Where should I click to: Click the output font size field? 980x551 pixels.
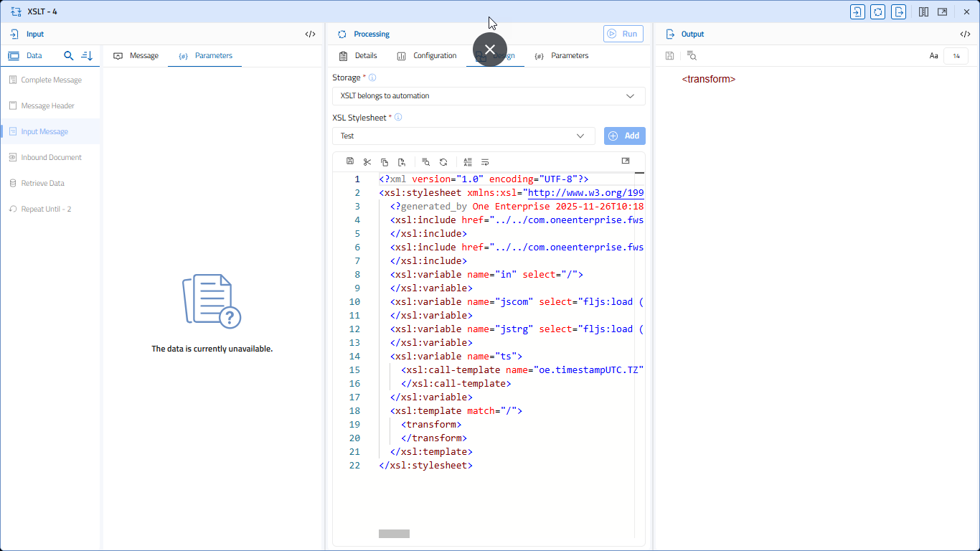point(956,56)
